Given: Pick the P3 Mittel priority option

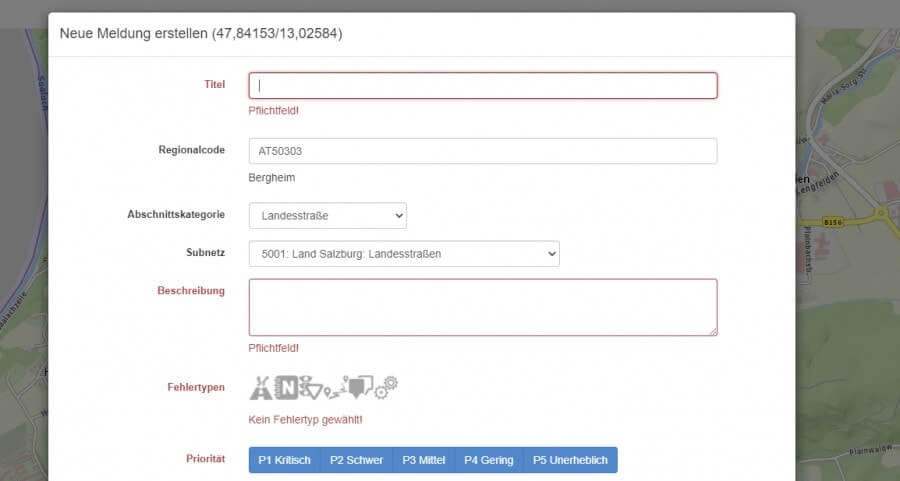Looking at the screenshot, I should point(423,460).
